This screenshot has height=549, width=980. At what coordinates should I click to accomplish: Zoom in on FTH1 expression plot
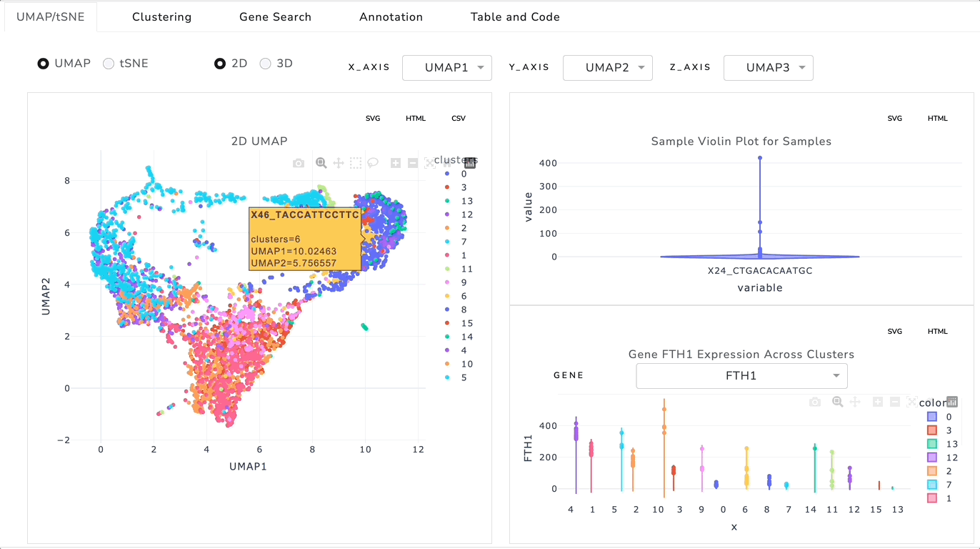click(x=878, y=402)
